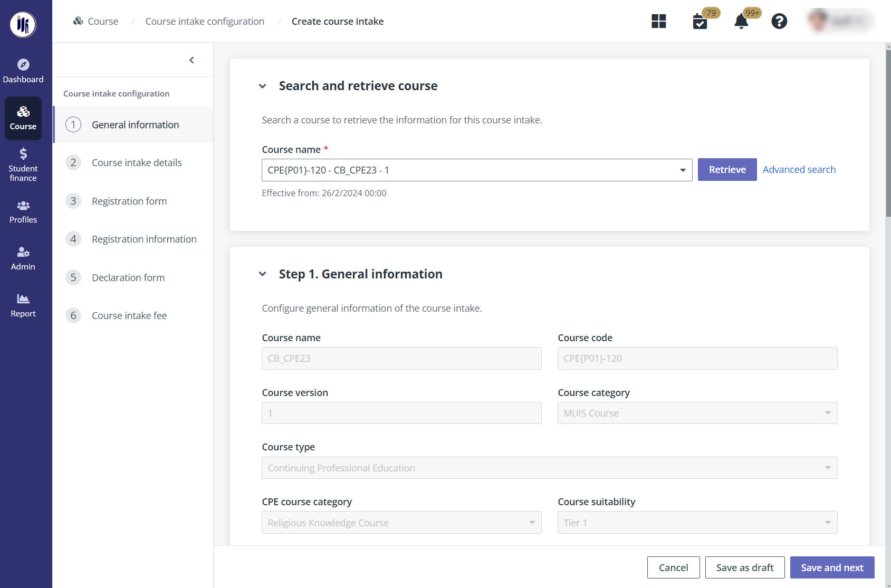891x588 pixels.
Task: Open the CPE course category dropdown
Action: pos(401,523)
